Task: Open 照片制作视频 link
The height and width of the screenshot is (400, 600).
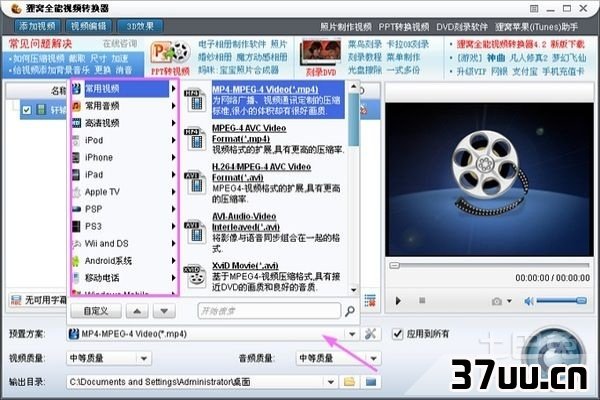Action: click(x=346, y=27)
